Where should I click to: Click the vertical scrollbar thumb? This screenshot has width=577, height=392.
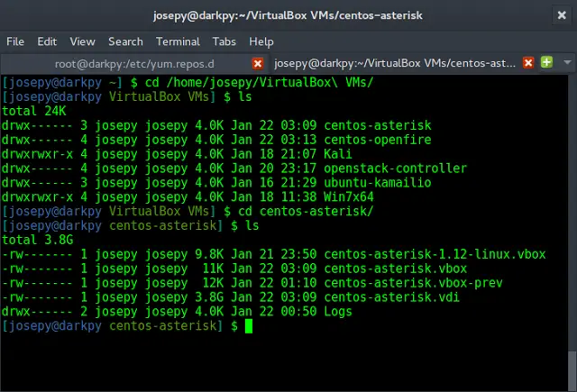[572, 370]
